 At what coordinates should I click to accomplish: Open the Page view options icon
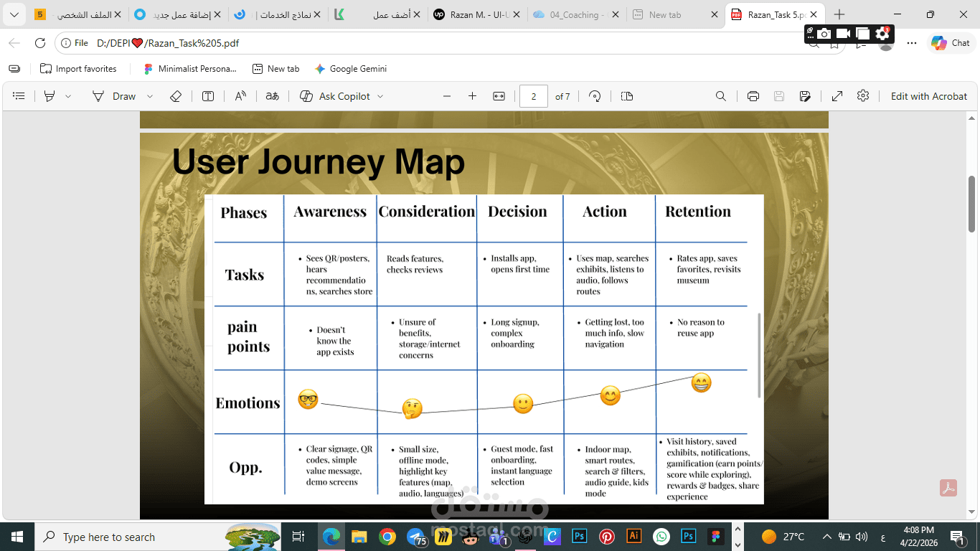[627, 96]
